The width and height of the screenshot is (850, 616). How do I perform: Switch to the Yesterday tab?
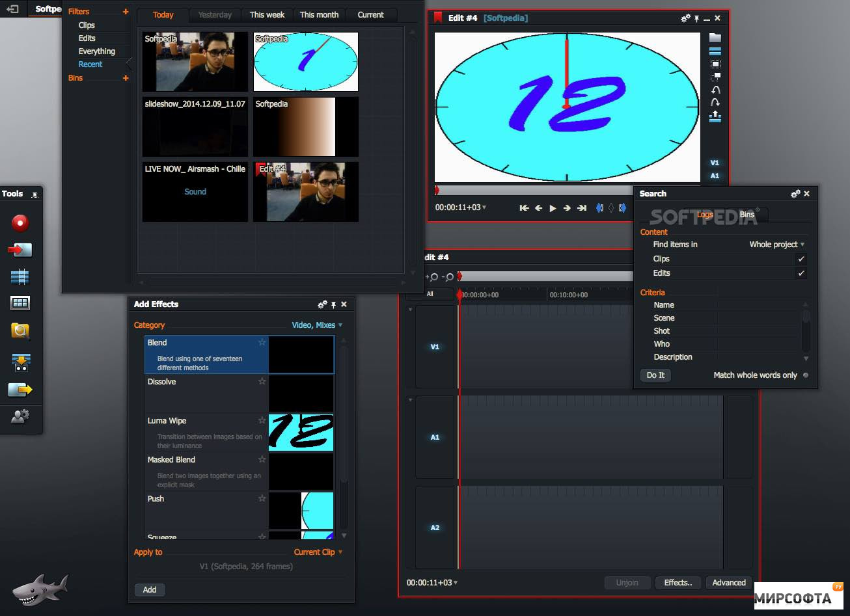[x=215, y=15]
